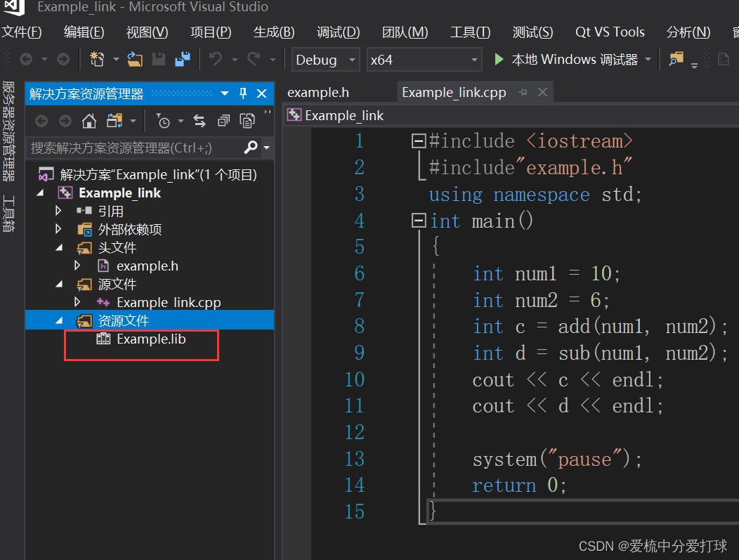
Task: Open the Qt VS Tools menu
Action: 610,32
